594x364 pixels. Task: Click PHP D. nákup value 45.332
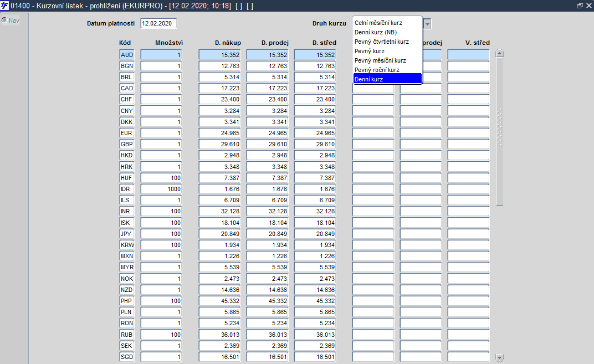[220, 301]
